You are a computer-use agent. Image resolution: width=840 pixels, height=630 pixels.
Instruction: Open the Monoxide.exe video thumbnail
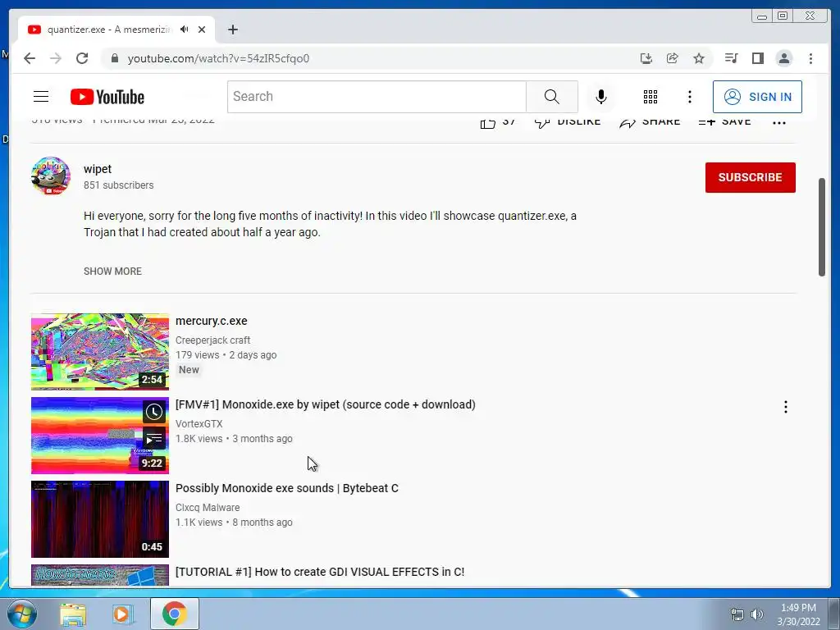(99, 436)
